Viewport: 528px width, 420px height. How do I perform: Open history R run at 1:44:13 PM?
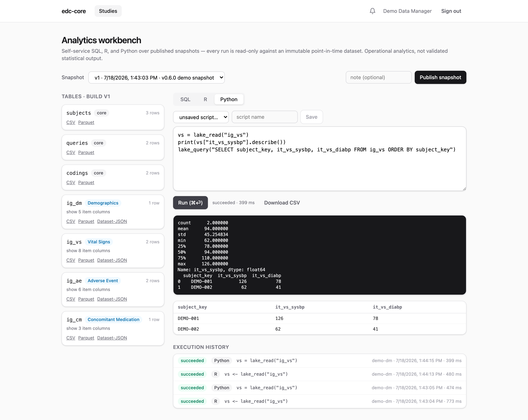319,374
